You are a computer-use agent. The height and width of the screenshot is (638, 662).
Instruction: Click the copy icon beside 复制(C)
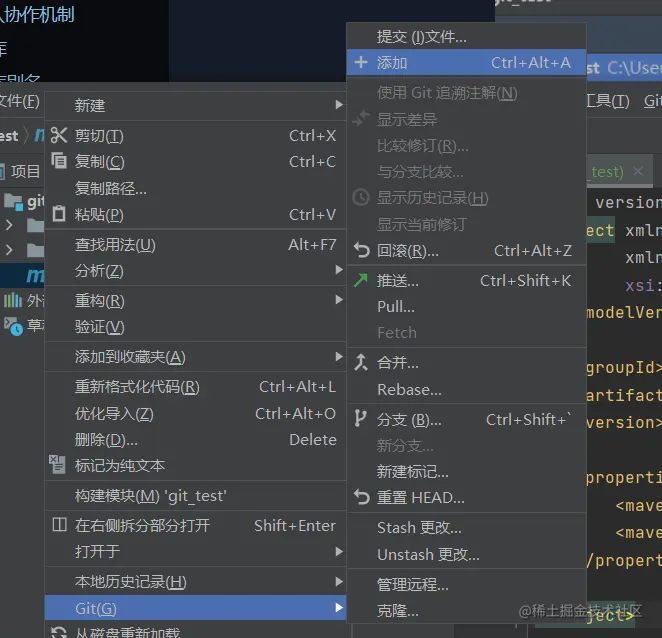click(x=59, y=161)
